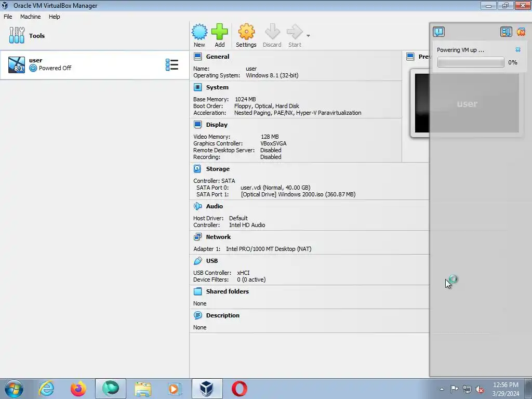The height and width of the screenshot is (399, 532).
Task: Open the Machine menu
Action: click(30, 17)
